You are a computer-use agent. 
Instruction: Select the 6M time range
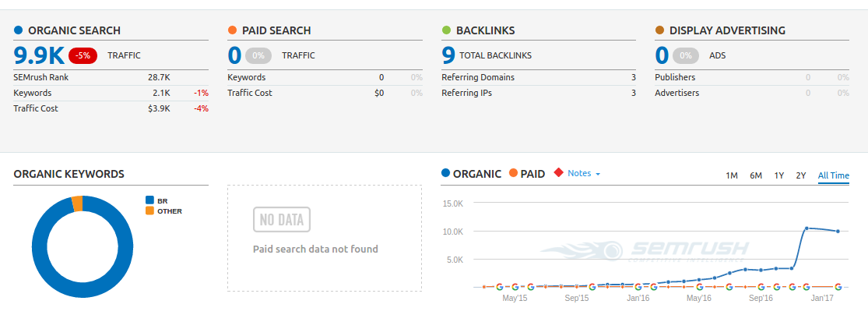756,175
